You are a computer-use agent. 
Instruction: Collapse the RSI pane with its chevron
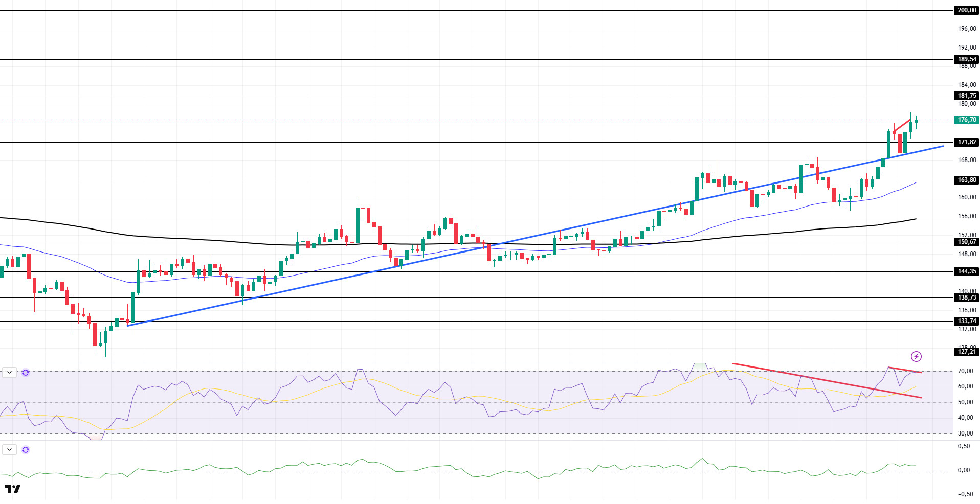coord(10,373)
